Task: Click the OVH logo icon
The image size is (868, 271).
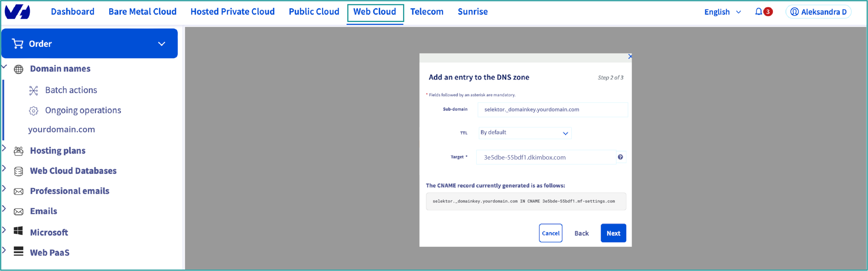Action: (18, 12)
